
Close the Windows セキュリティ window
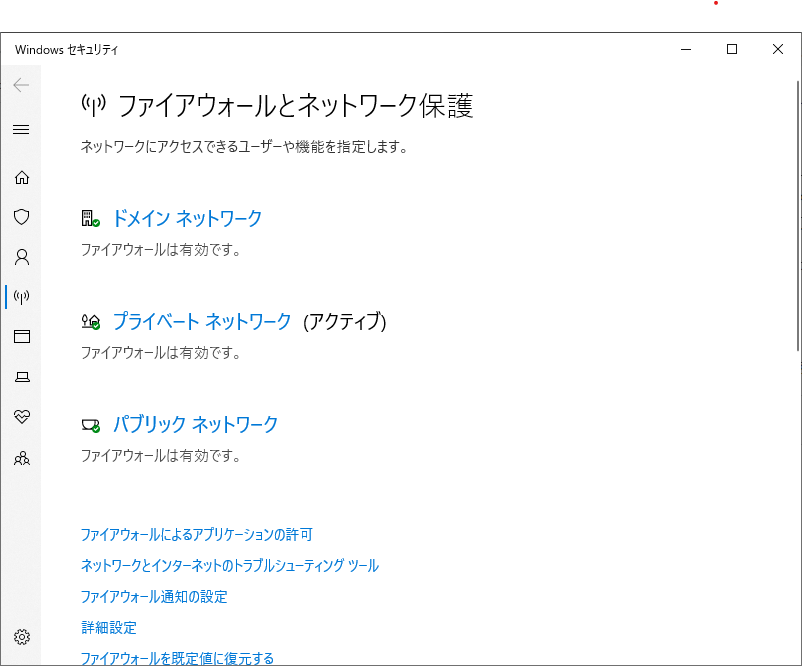click(778, 50)
